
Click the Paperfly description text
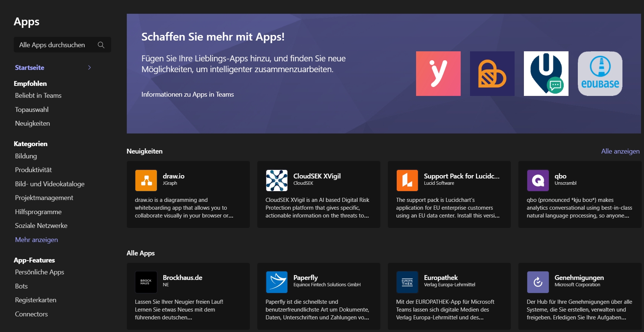pyautogui.click(x=317, y=310)
